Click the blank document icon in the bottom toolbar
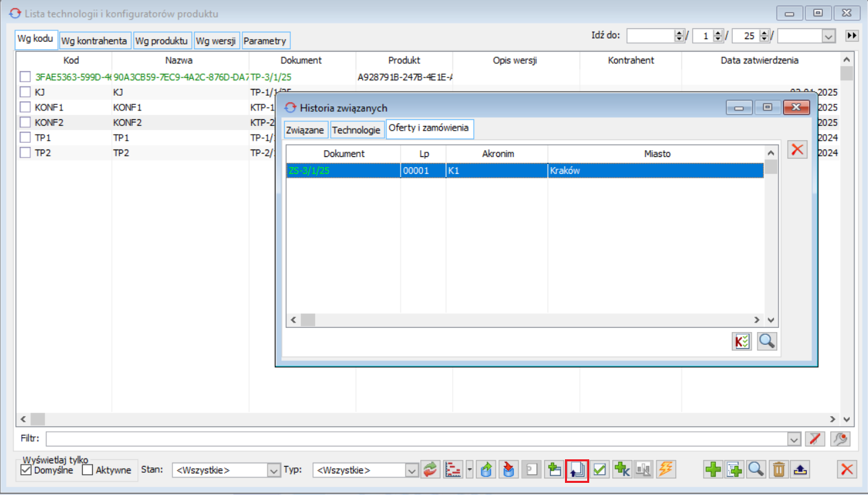Image resolution: width=868 pixels, height=495 pixels. pyautogui.click(x=533, y=469)
